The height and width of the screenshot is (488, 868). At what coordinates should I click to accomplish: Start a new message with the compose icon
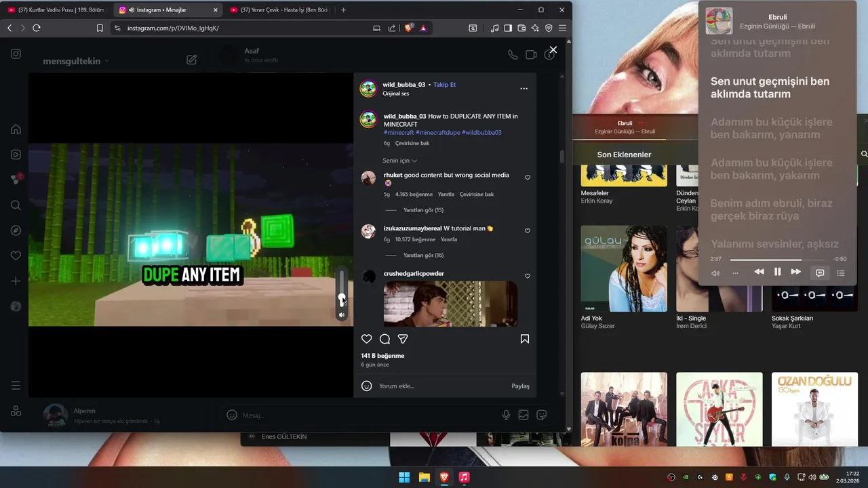[x=192, y=60]
